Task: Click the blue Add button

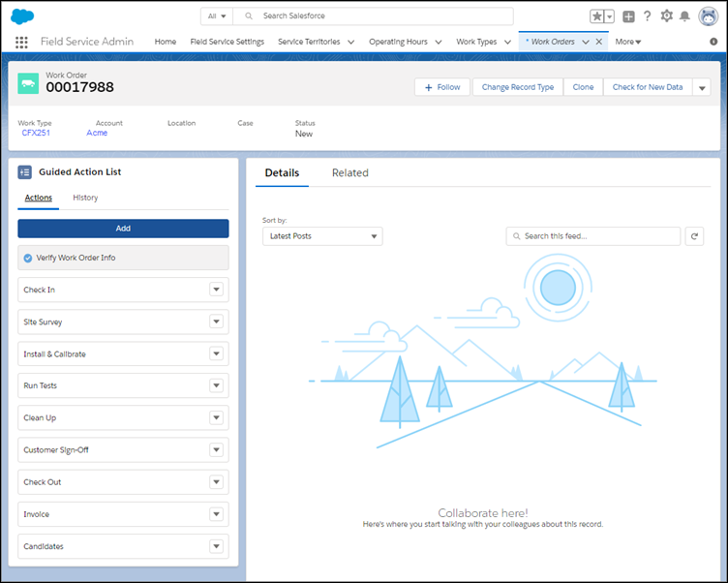Action: [123, 229]
